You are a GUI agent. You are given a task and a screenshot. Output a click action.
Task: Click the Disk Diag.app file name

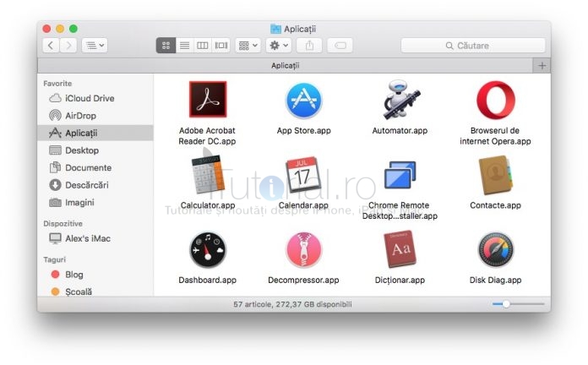(x=495, y=280)
